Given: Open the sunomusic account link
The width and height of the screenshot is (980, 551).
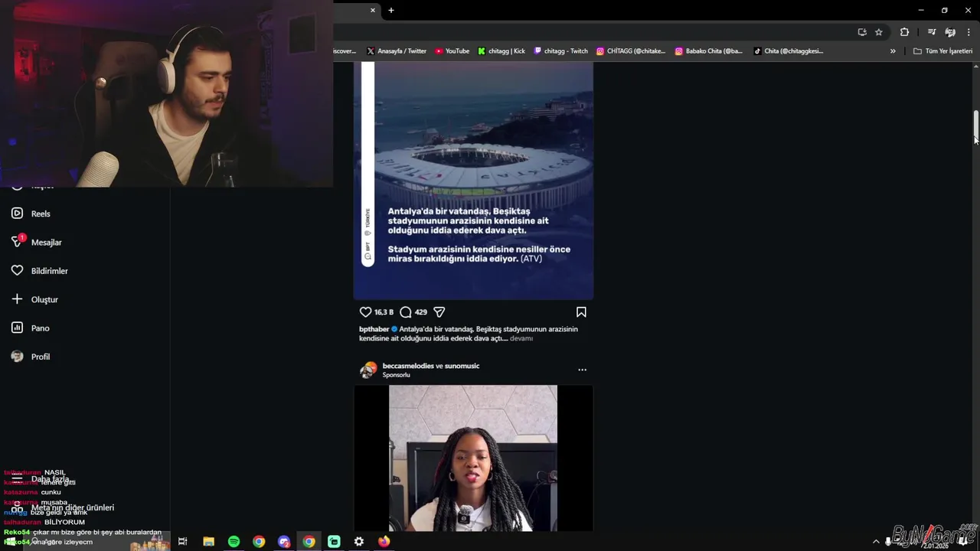Looking at the screenshot, I should (462, 366).
